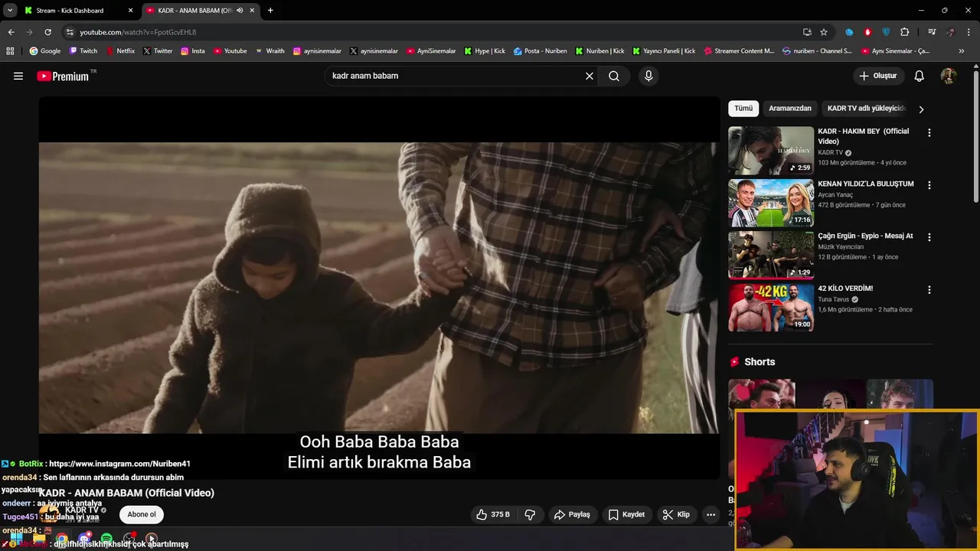Image resolution: width=980 pixels, height=551 pixels.
Task: Click the Müzik Yayıncıları channel name
Action: pyautogui.click(x=841, y=247)
